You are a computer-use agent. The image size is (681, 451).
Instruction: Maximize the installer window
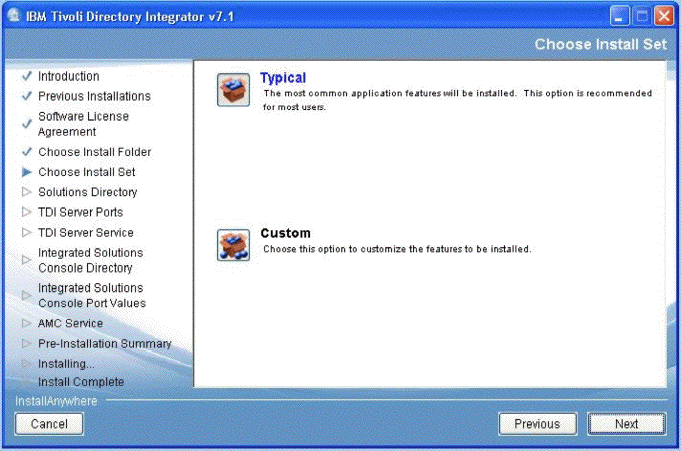642,17
